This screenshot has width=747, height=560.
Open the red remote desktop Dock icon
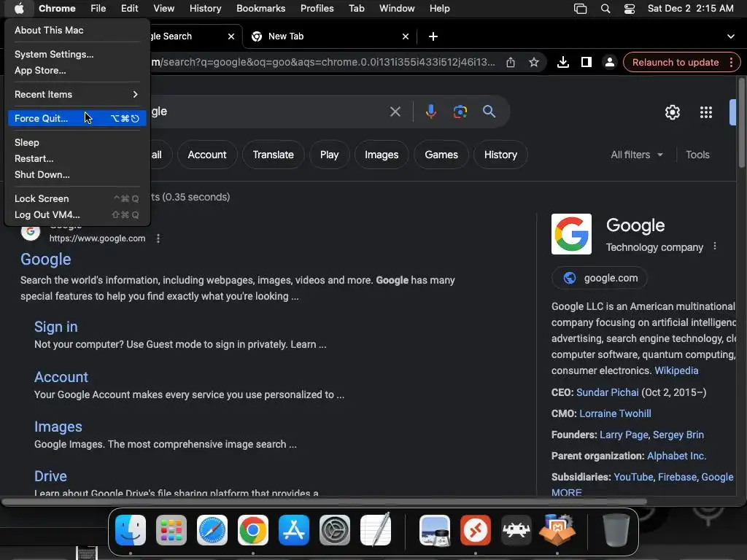(x=476, y=530)
